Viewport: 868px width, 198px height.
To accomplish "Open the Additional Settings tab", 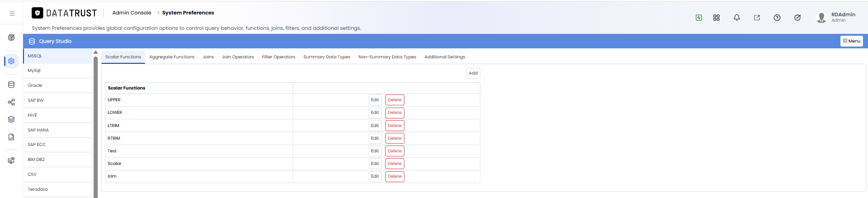I will tap(445, 57).
